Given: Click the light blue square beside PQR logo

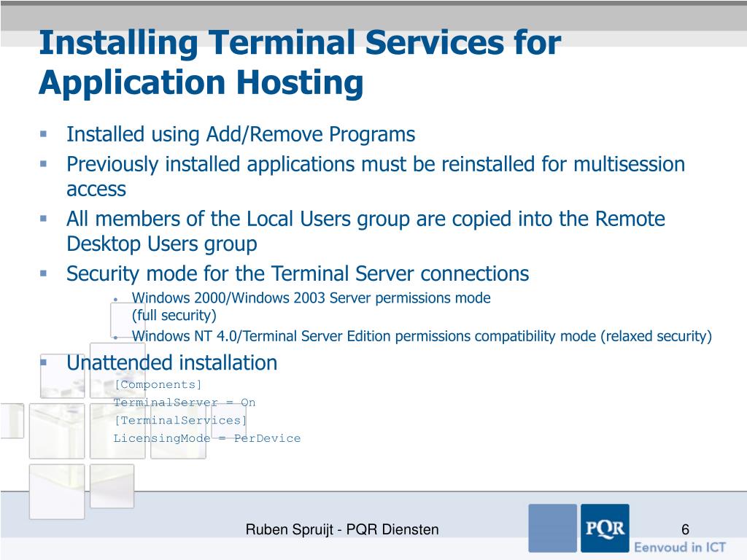Looking at the screenshot, I should pyautogui.click(x=552, y=528).
